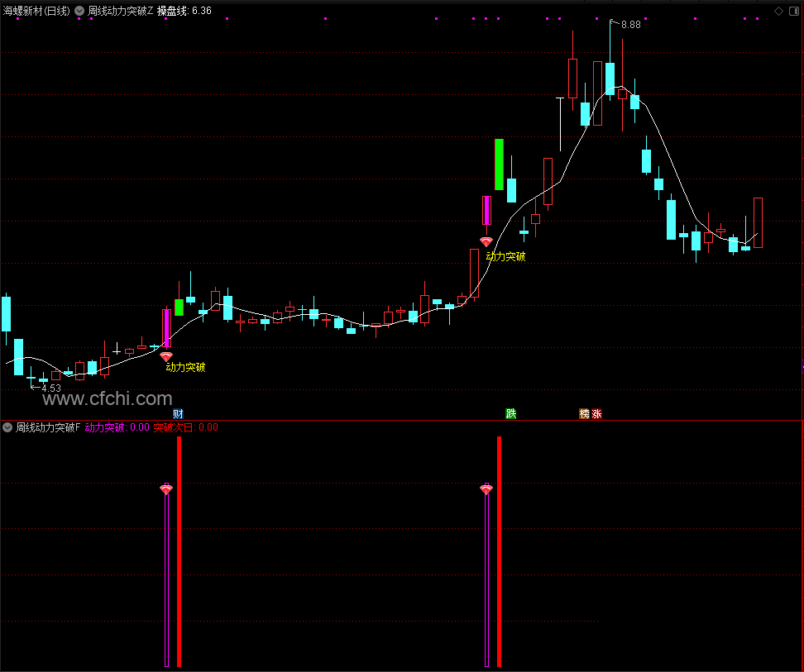Click the right diamond marker in the sub-indicator panel
This screenshot has width=804, height=672.
pos(486,489)
